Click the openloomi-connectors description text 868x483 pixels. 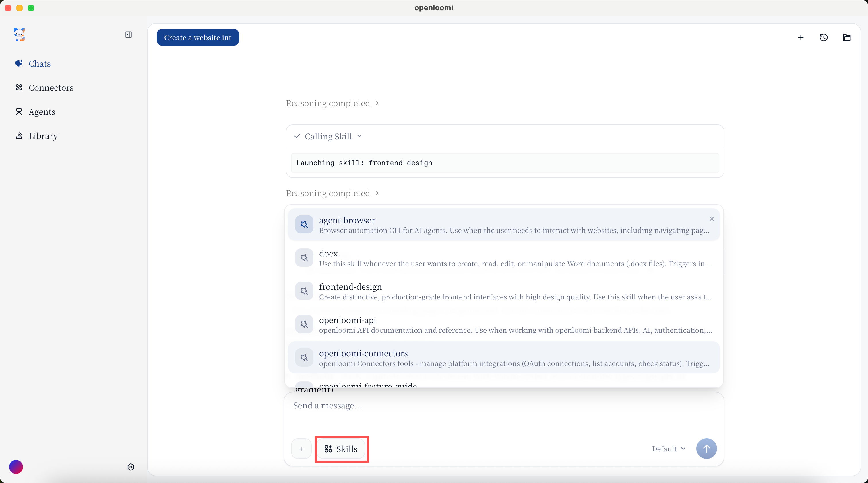(x=514, y=364)
